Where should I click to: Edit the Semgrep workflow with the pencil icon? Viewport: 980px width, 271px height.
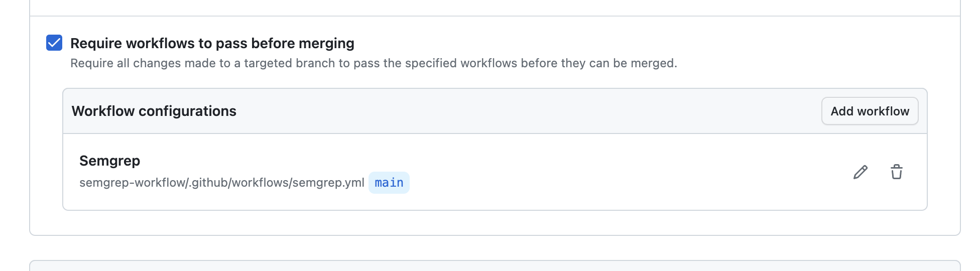[x=861, y=172]
